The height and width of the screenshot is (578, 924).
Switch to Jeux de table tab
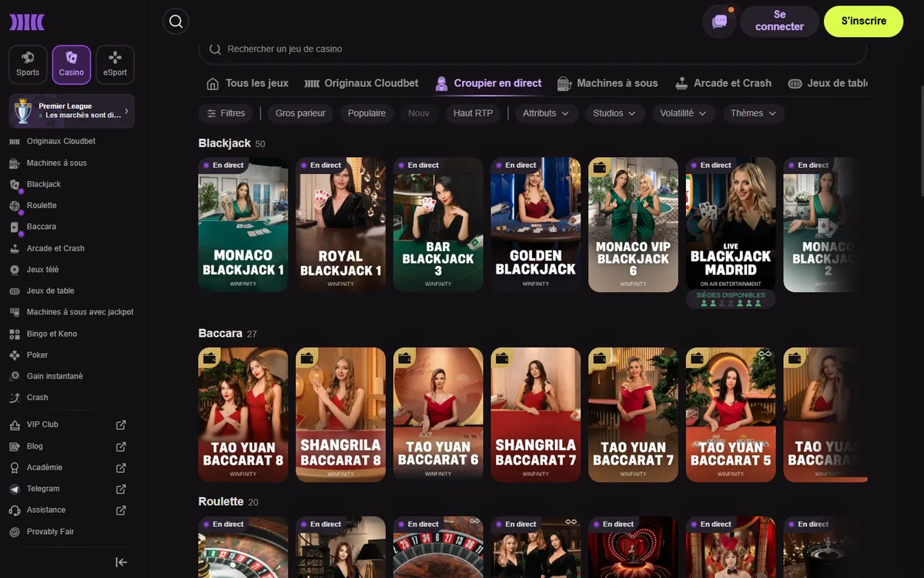point(828,83)
